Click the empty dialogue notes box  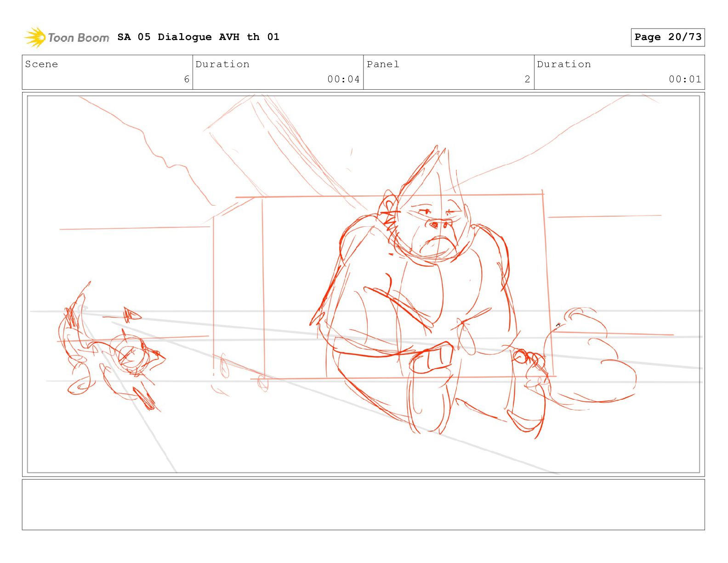[x=363, y=505]
